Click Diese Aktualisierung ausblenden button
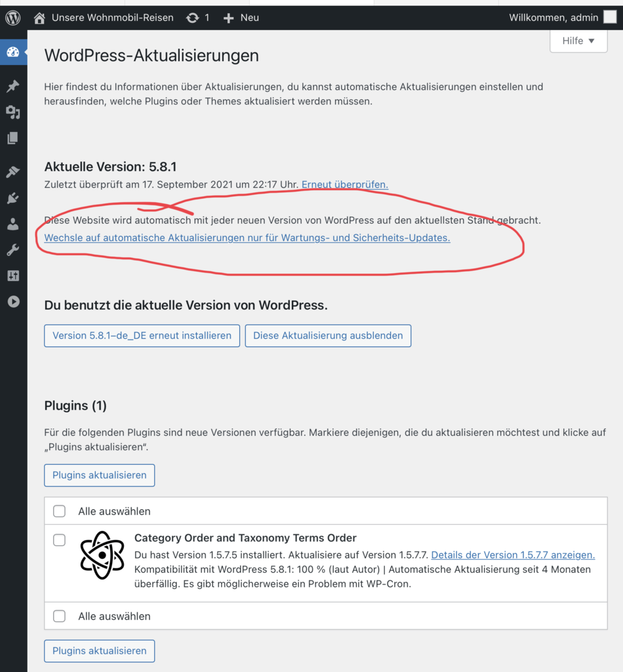Screen dimensions: 623x672 coord(328,335)
